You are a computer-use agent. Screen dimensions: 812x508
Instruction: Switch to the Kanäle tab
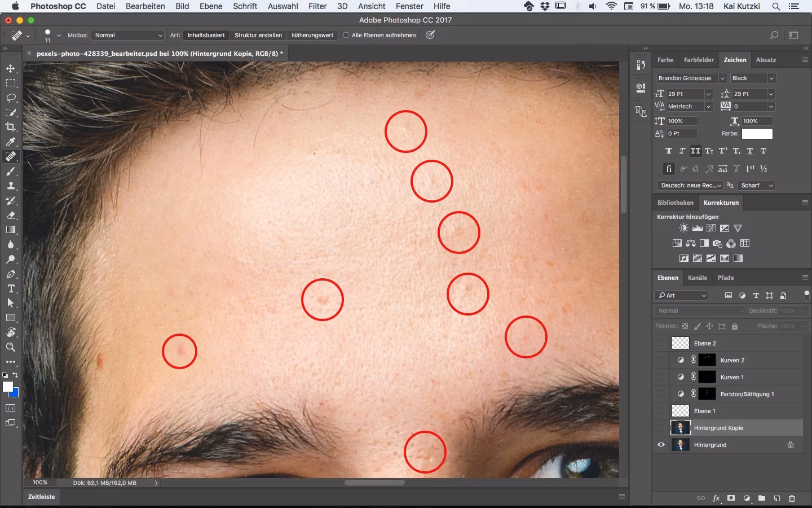[x=698, y=278]
